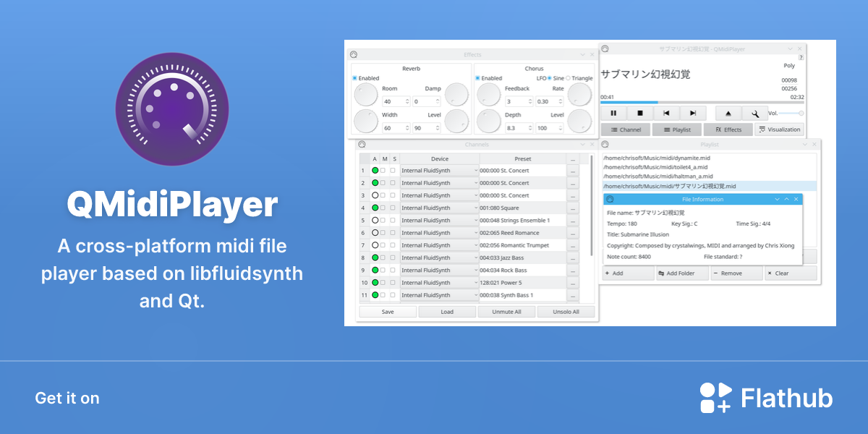Click the Channels window title icon
Screen dimensions: 868x434
(x=362, y=145)
